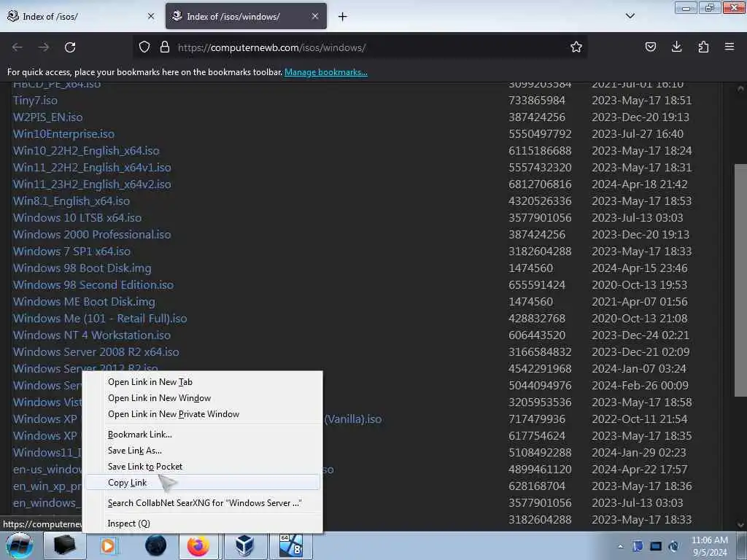Screen dimensions: 747x560
Task: Open Manage bookmarks link
Action: [326, 72]
